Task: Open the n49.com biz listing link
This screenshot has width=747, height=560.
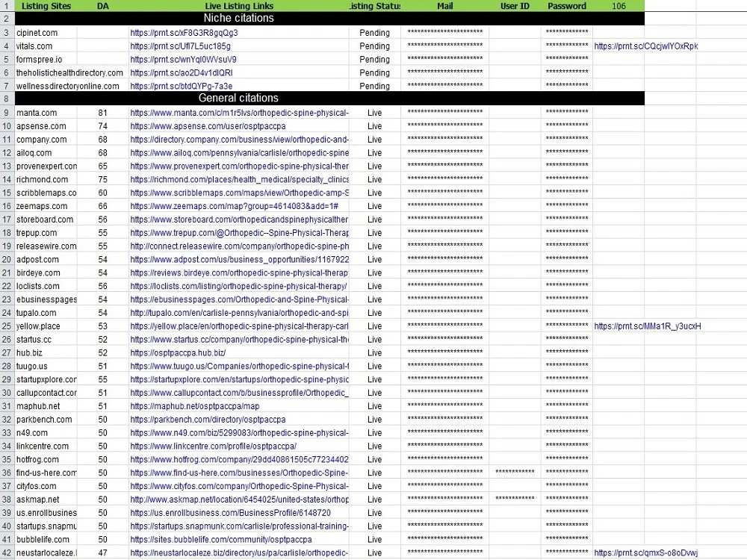Action: pos(239,433)
